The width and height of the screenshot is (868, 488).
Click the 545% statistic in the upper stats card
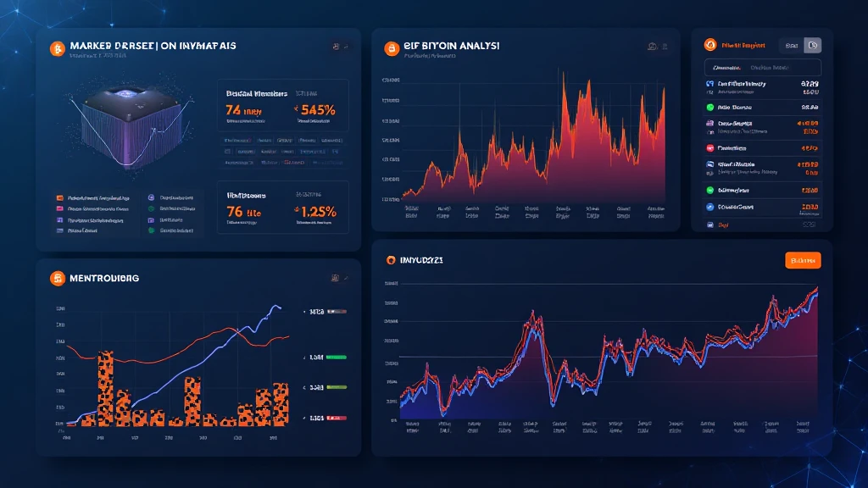click(315, 109)
